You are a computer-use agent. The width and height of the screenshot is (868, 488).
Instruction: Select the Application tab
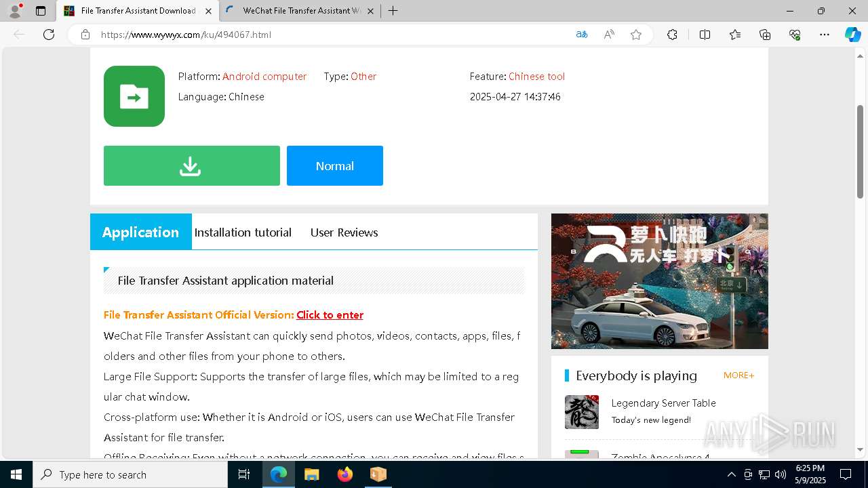point(141,232)
